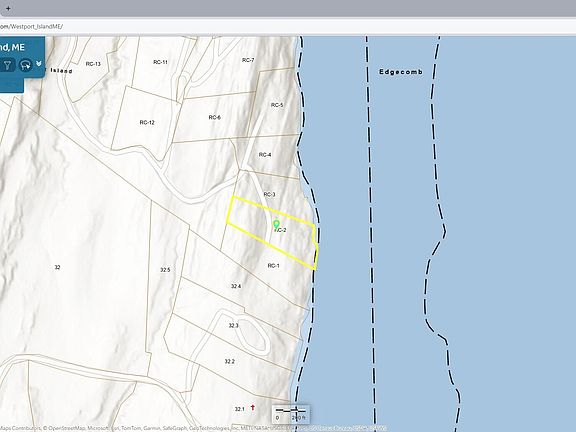Expand toolbar with double-chevron arrow
This screenshot has height=432, width=576.
(39, 64)
